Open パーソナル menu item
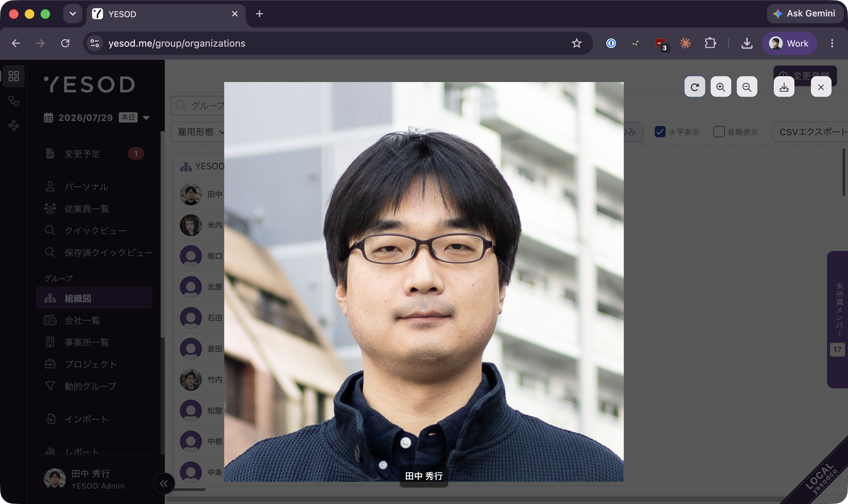This screenshot has height=504, width=848. pos(94,187)
